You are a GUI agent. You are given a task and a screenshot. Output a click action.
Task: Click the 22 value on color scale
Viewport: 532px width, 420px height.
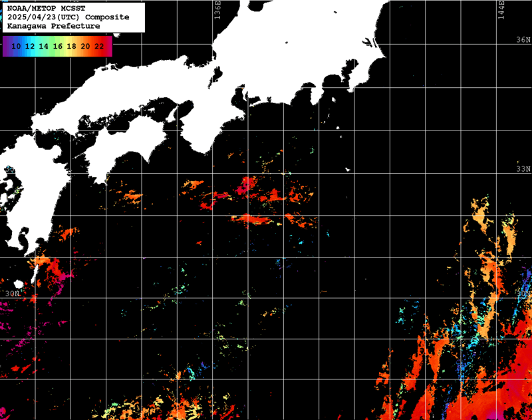[99, 47]
